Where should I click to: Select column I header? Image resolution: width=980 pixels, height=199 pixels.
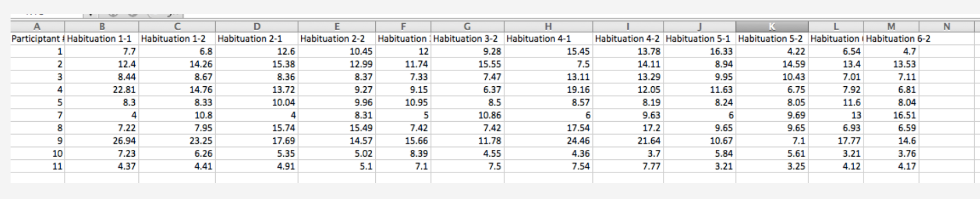point(628,26)
